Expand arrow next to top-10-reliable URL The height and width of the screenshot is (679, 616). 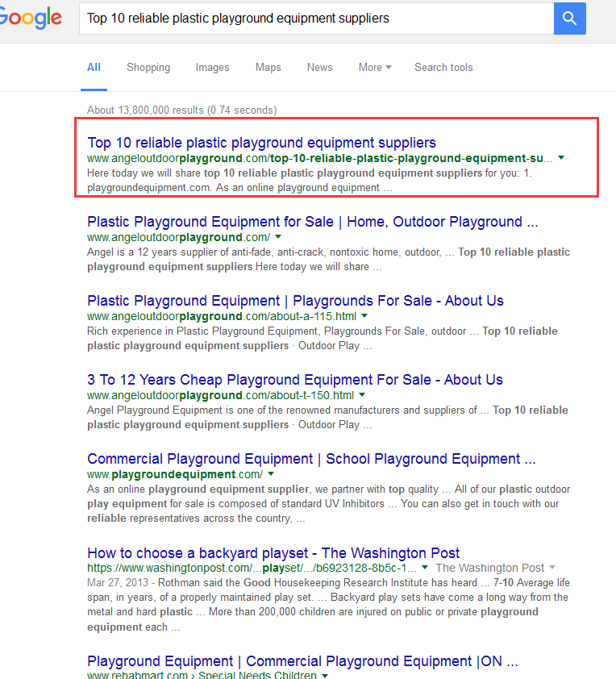(561, 157)
